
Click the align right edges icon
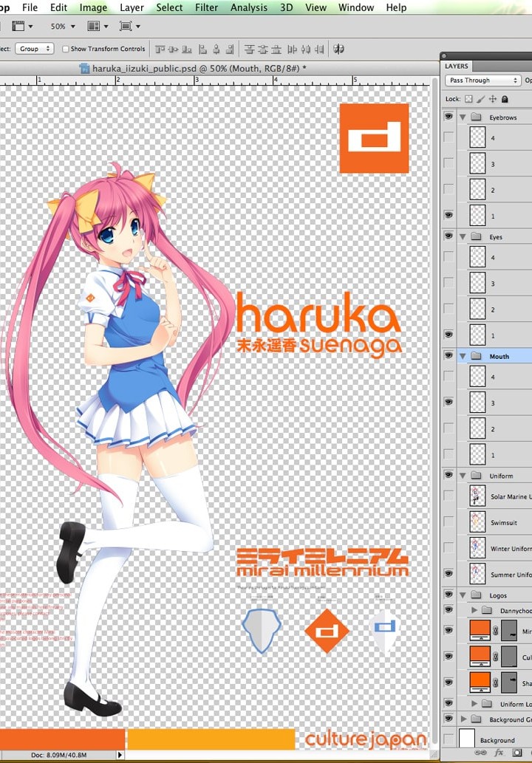point(230,49)
